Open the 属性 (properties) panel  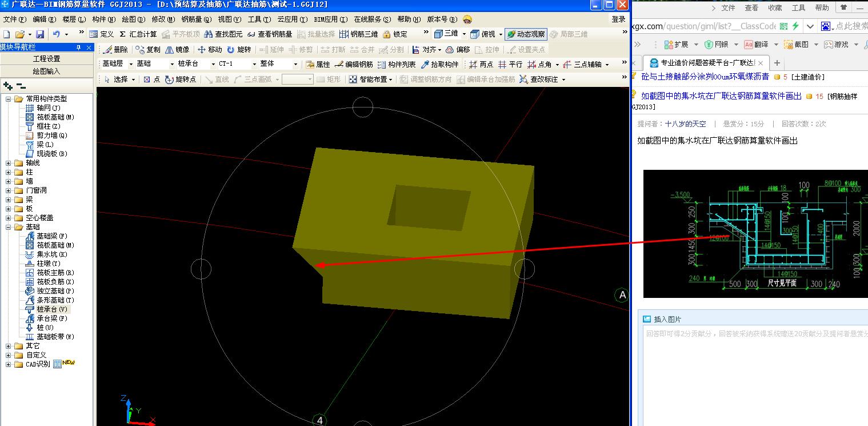318,65
